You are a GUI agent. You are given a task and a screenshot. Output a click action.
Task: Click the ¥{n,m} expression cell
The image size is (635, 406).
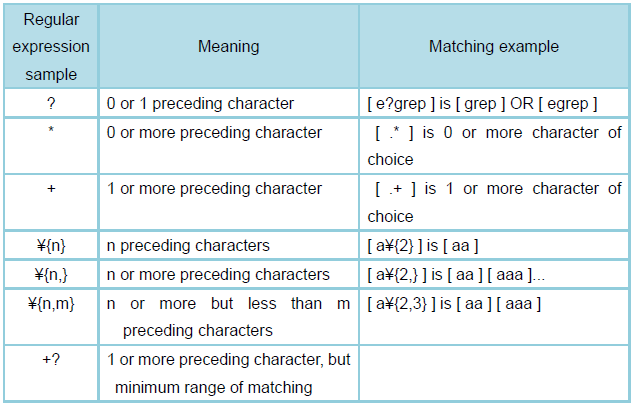[50, 303]
